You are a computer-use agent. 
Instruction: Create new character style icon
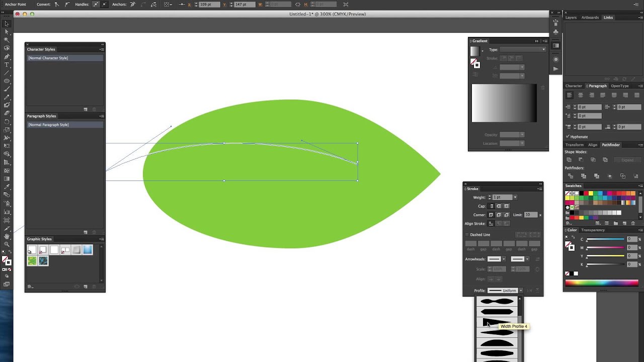click(86, 109)
